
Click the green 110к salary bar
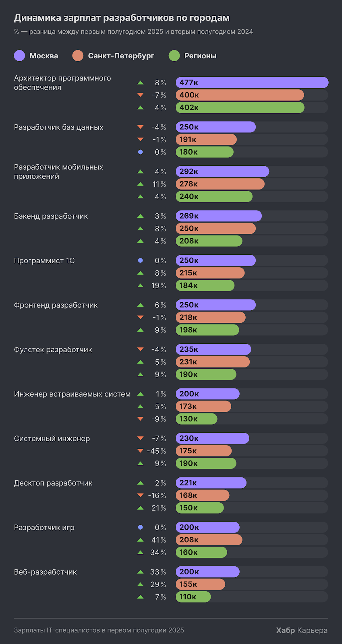click(x=193, y=597)
